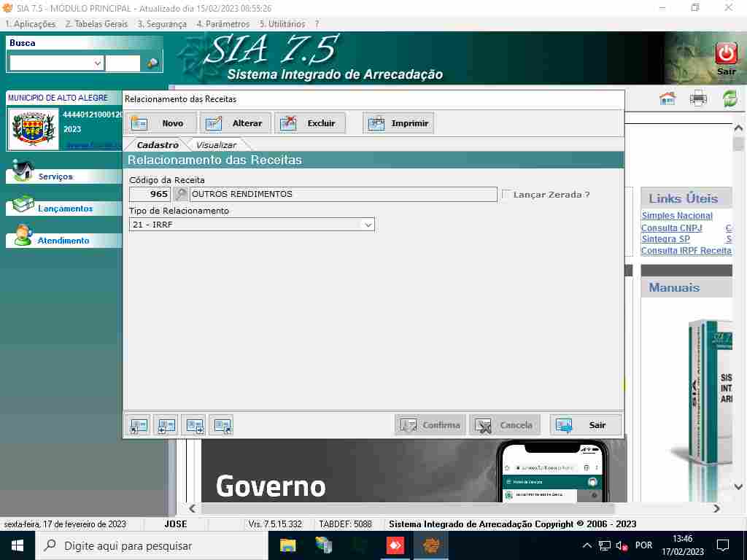Open the 1. Aplicações menu
The image size is (747, 560).
click(31, 24)
